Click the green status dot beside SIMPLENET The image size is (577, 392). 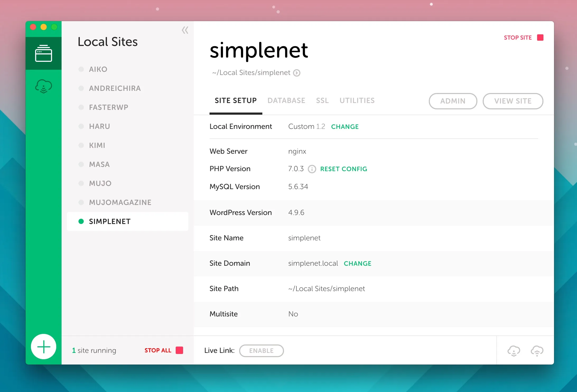81,221
